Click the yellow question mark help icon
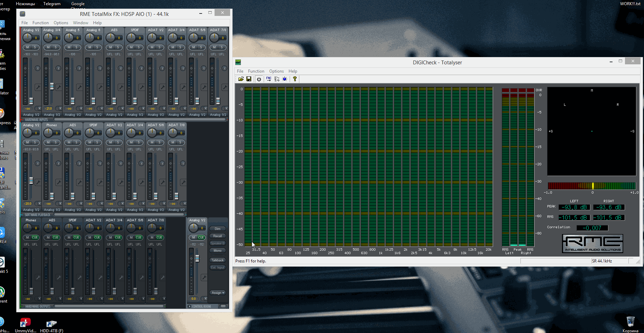Viewport: 644px width, 333px height. pos(295,79)
